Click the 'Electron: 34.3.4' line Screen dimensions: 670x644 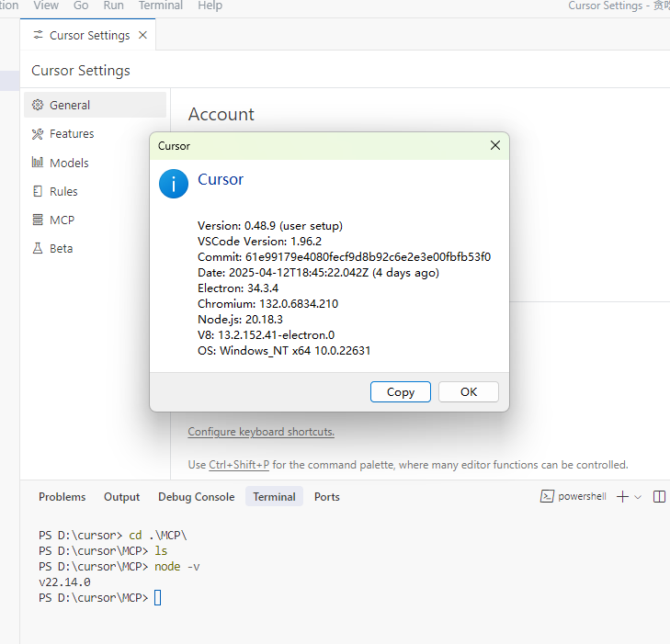(238, 288)
